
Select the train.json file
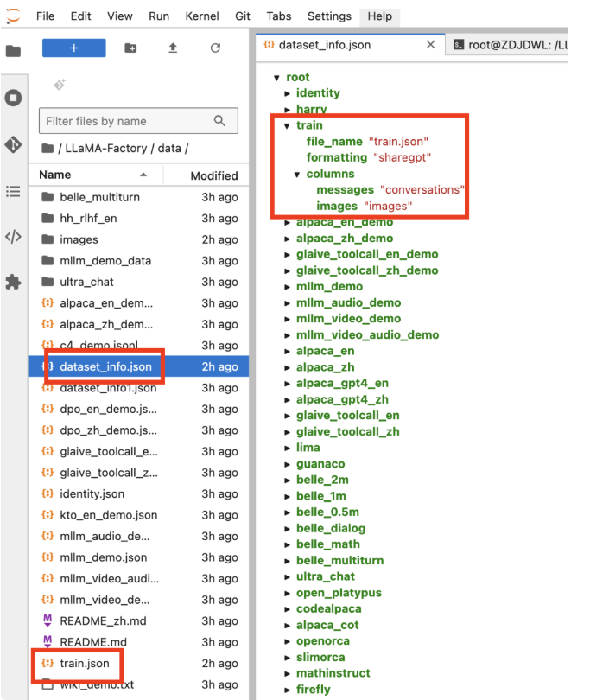pos(139,664)
